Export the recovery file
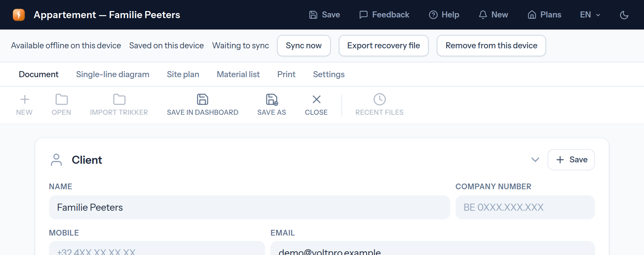The height and width of the screenshot is (255, 644). (384, 46)
